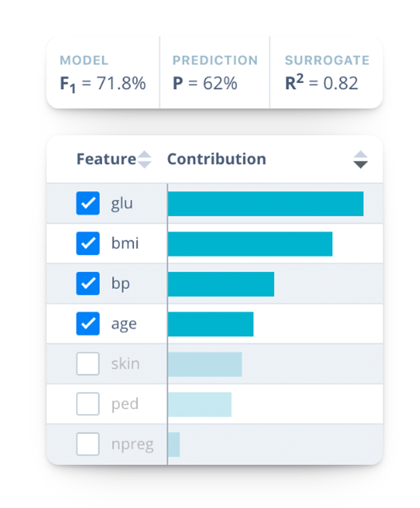
Task: Uncheck the bp feature checkbox
Action: 88,284
